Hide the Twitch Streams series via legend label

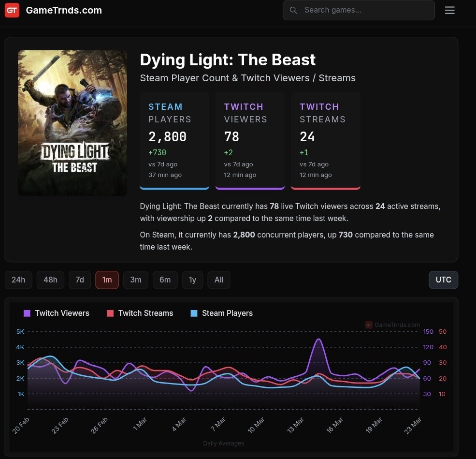(146, 313)
